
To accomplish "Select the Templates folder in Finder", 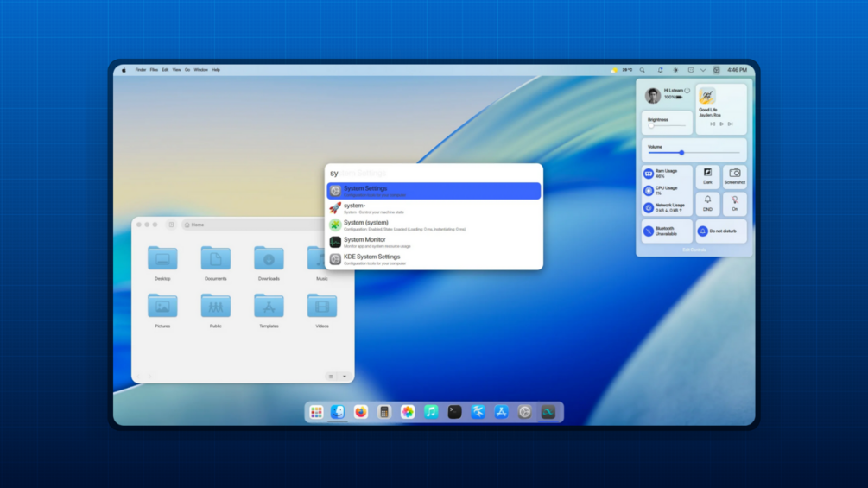I will click(269, 310).
